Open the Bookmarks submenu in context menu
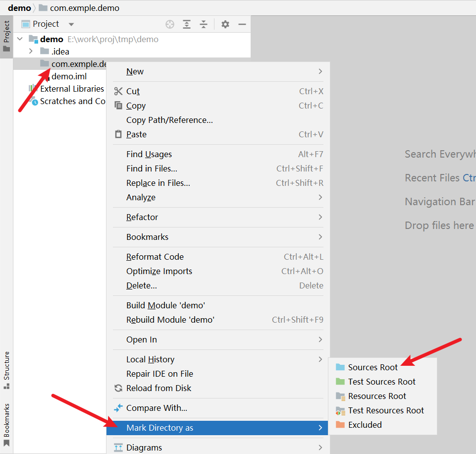 (218, 237)
